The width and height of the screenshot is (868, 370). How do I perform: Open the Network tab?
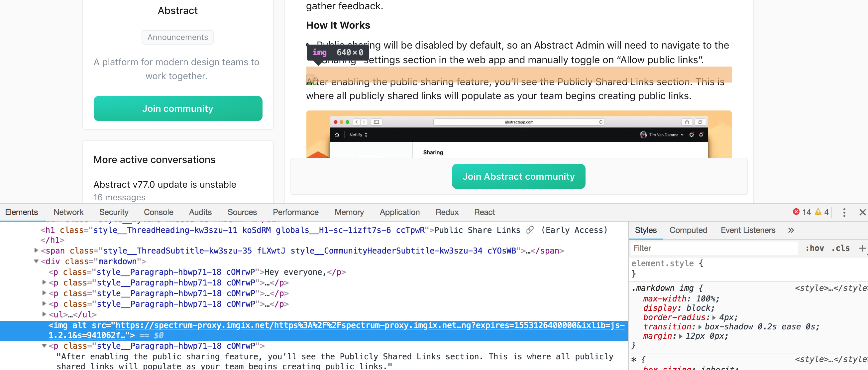coord(68,212)
